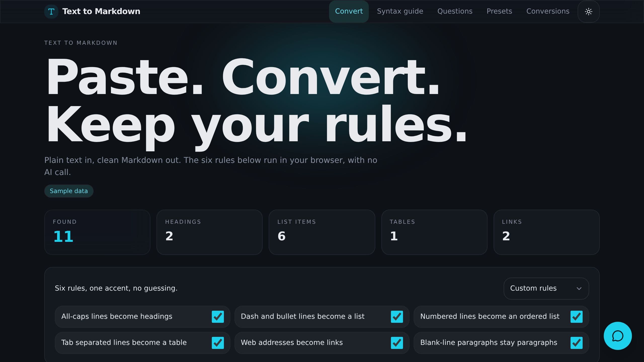Select the Tables 1 stat card

(x=434, y=232)
